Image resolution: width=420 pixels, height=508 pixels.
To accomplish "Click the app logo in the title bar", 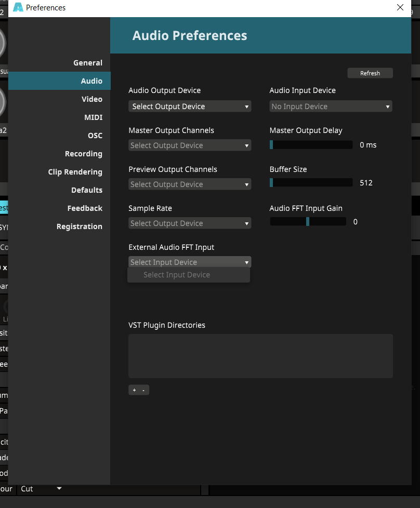I will point(18,8).
